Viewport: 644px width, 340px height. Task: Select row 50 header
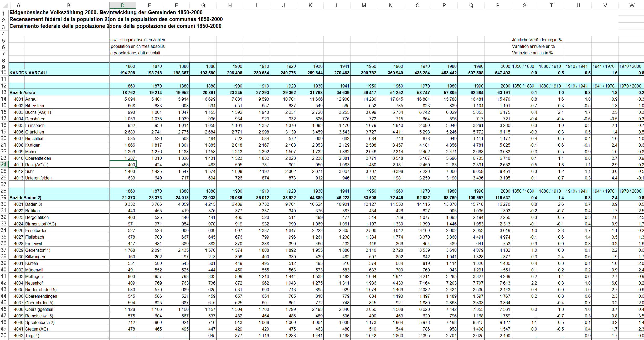click(4, 335)
